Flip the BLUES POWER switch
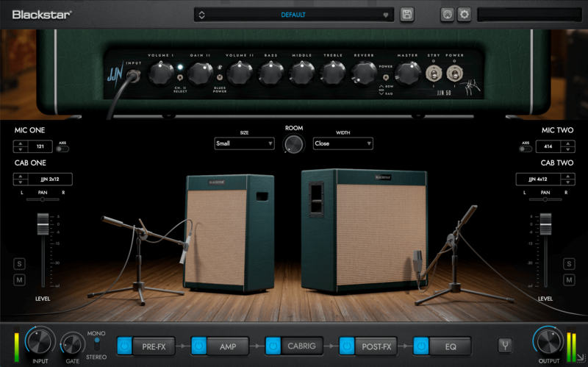The height and width of the screenshot is (367, 588). coord(220,77)
